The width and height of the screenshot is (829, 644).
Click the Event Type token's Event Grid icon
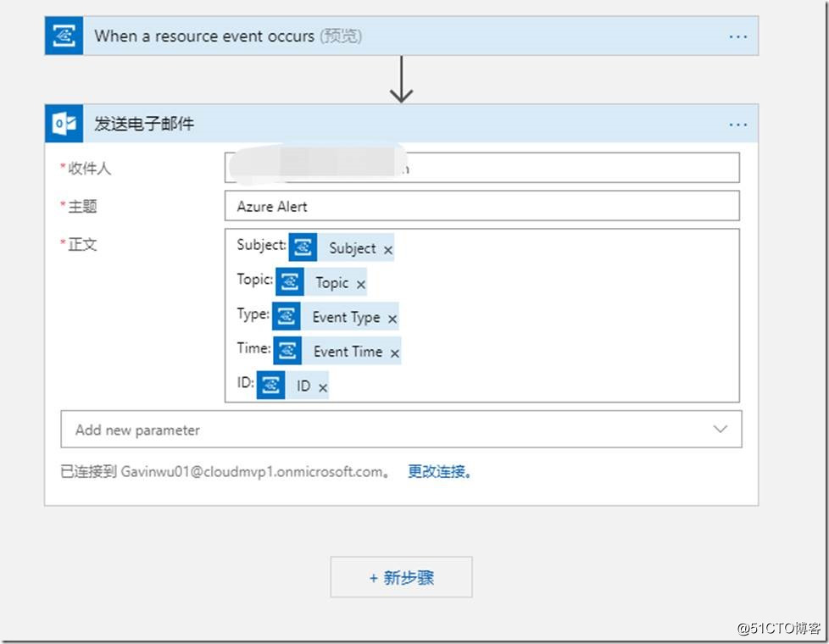286,316
